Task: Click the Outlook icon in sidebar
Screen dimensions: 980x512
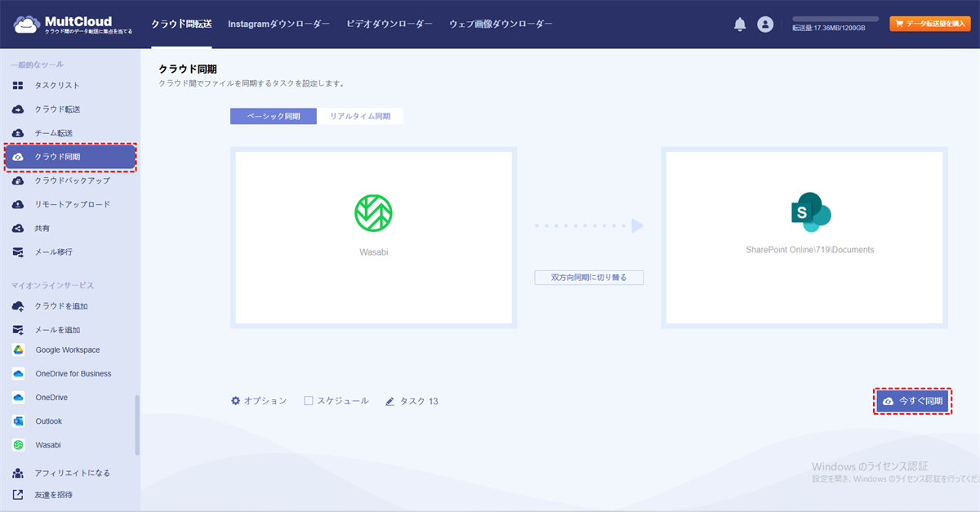Action: click(x=18, y=421)
